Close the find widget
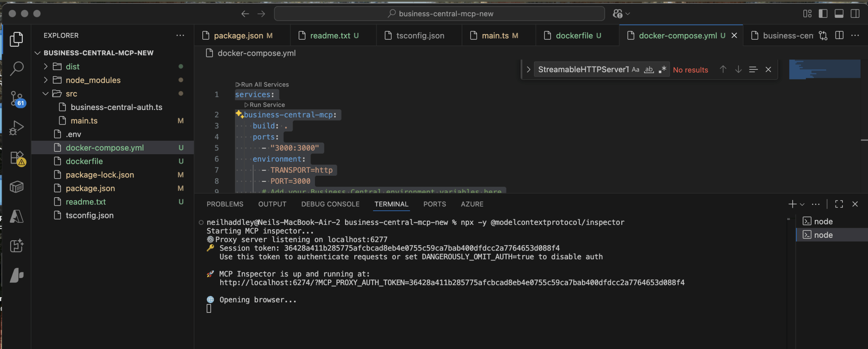Viewport: 868px width, 349px height. tap(768, 69)
